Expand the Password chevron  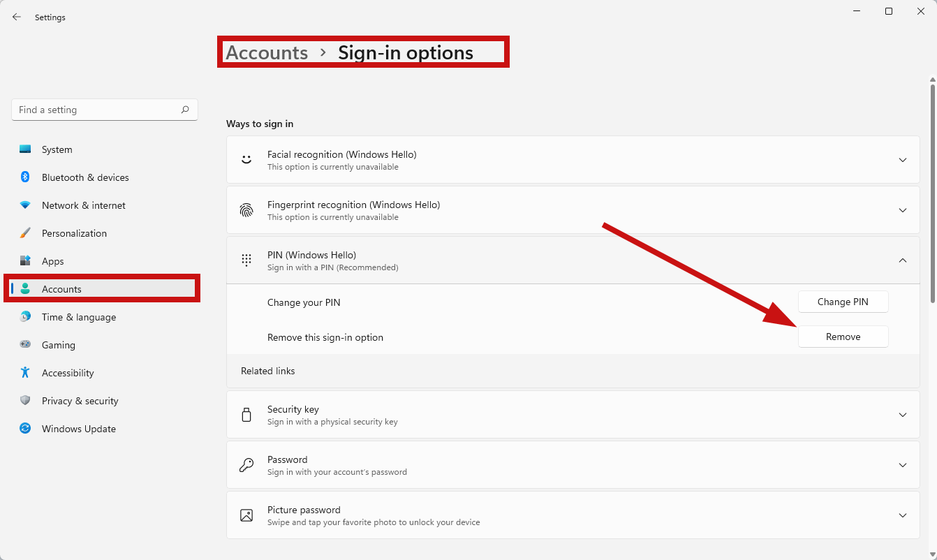pos(903,465)
